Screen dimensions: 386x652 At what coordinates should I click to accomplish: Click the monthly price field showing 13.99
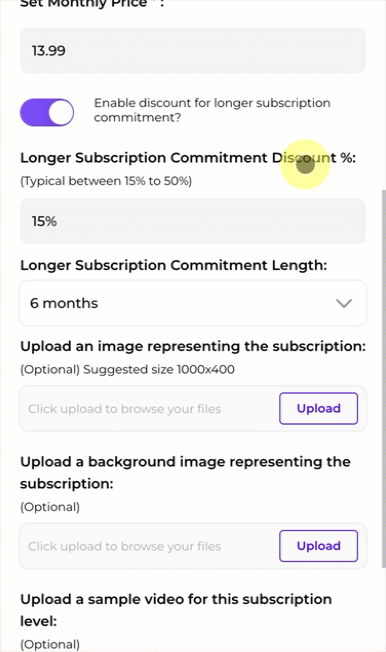pos(193,51)
